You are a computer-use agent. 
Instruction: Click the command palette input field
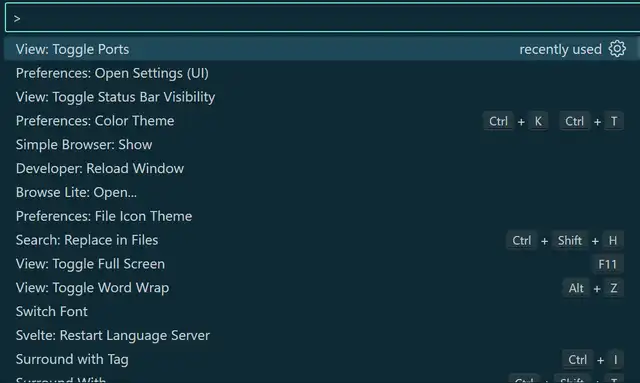[322, 18]
